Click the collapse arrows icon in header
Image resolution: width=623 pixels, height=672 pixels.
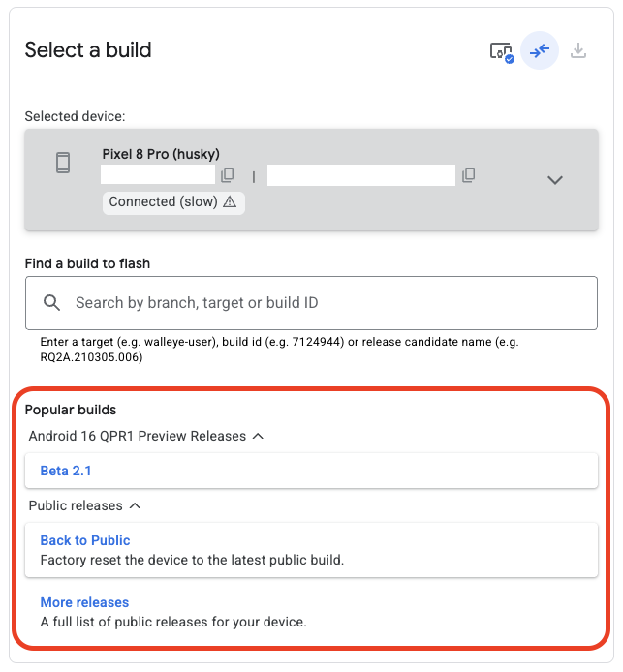pyautogui.click(x=540, y=50)
